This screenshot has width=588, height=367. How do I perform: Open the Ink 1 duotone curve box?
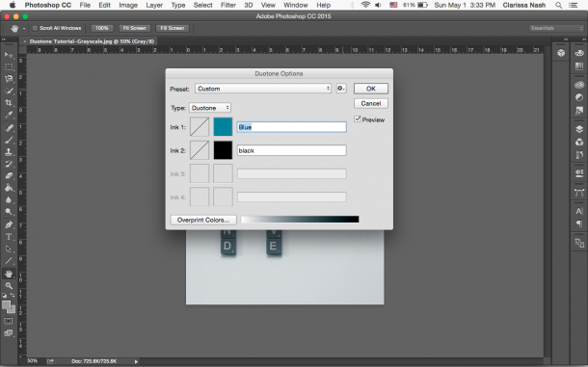tap(200, 127)
